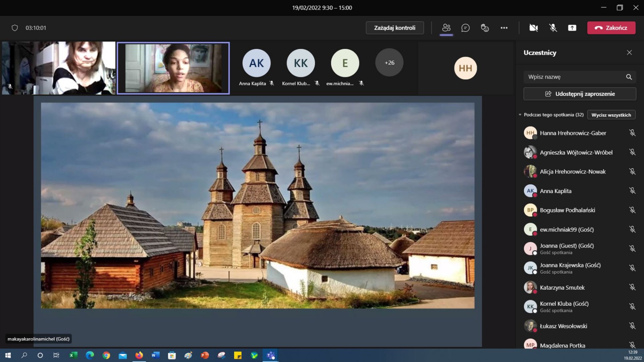Select Katarzyna Smutek in participant list
The height and width of the screenshot is (362, 644).
pyautogui.click(x=562, y=288)
